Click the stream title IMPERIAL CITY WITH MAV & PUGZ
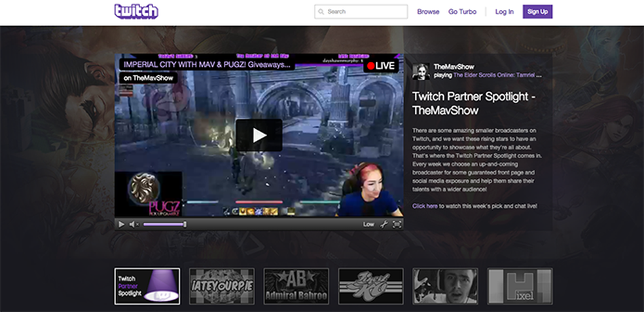Image resolution: width=644 pixels, height=312 pixels. click(207, 64)
